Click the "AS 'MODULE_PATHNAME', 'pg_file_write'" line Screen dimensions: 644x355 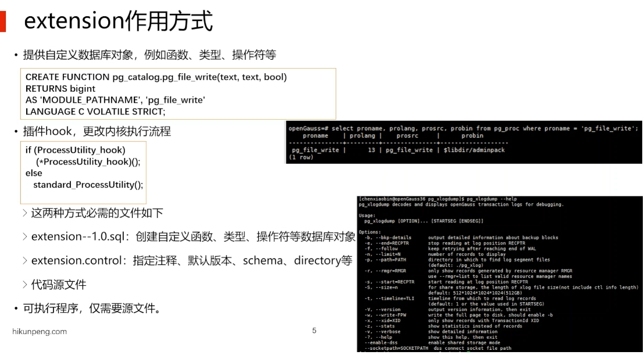click(x=115, y=100)
